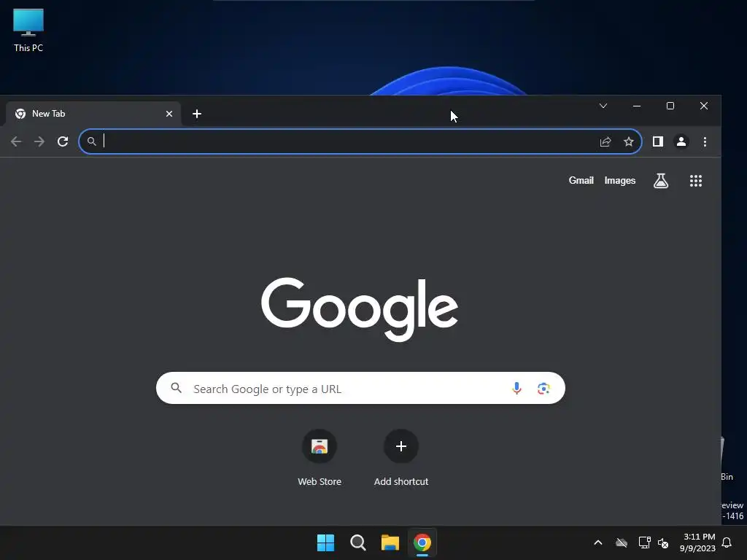This screenshot has height=560, width=747.
Task: Click the muted volume tray icon
Action: pyautogui.click(x=663, y=542)
